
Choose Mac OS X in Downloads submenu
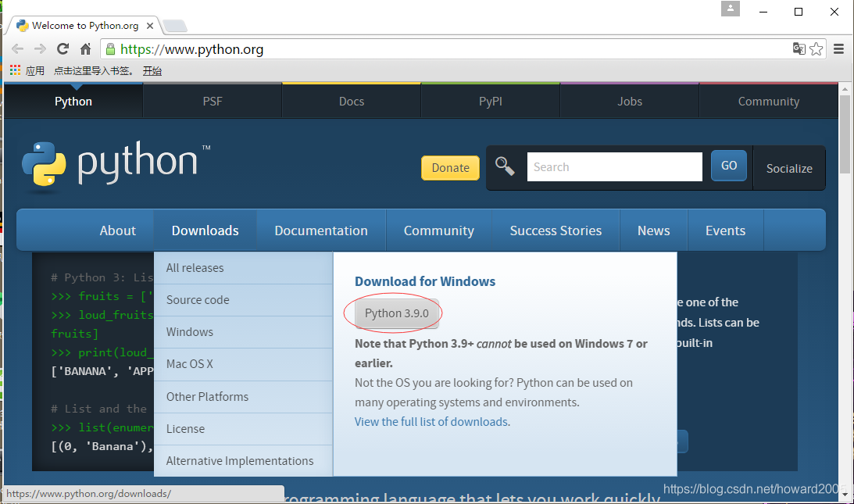244,364
